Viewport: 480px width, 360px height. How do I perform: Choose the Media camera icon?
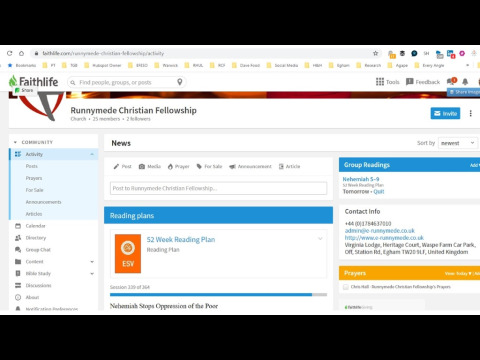point(142,166)
